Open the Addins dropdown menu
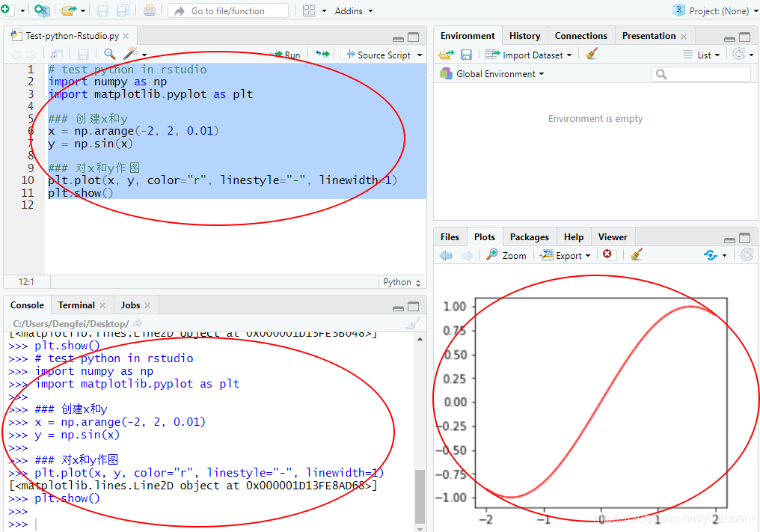Image resolution: width=760 pixels, height=532 pixels. click(x=354, y=10)
